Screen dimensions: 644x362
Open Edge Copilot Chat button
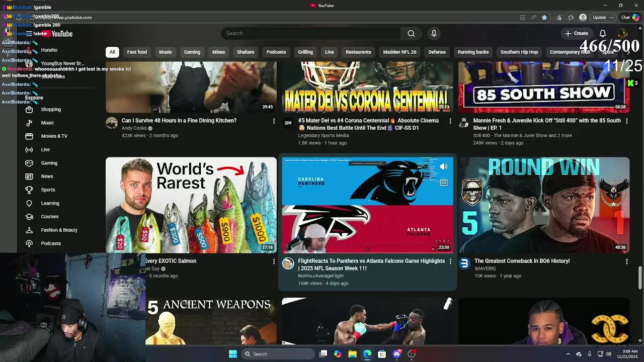click(630, 18)
